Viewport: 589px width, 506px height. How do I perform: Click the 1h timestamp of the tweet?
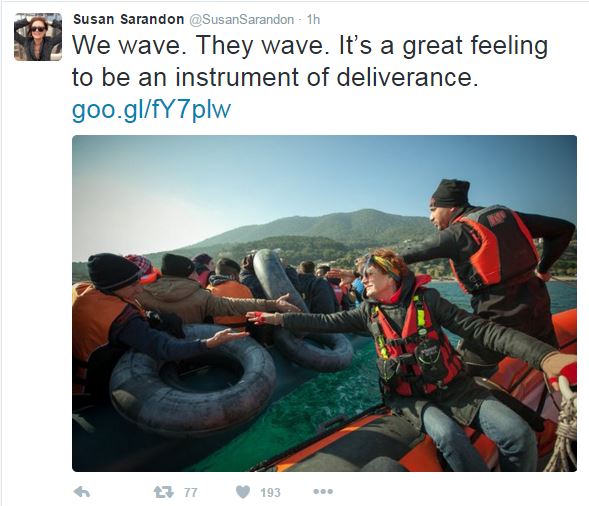coord(313,20)
